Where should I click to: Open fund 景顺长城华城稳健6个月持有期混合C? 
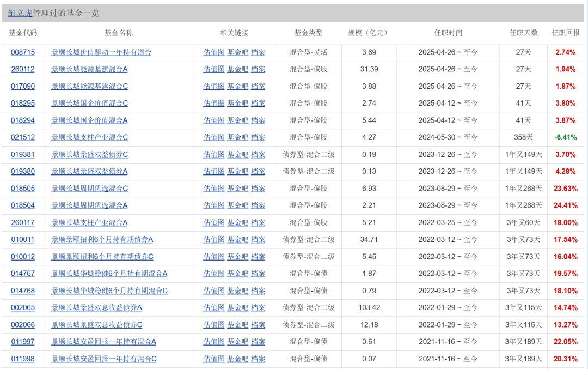pos(109,291)
